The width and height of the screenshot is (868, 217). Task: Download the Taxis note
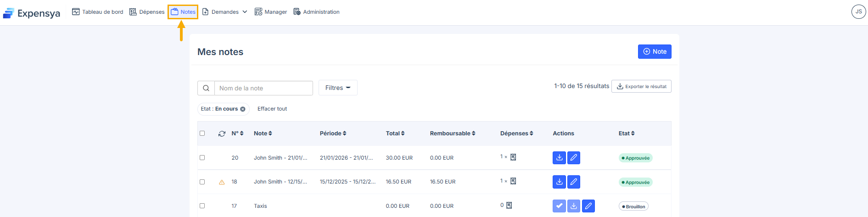coord(574,206)
